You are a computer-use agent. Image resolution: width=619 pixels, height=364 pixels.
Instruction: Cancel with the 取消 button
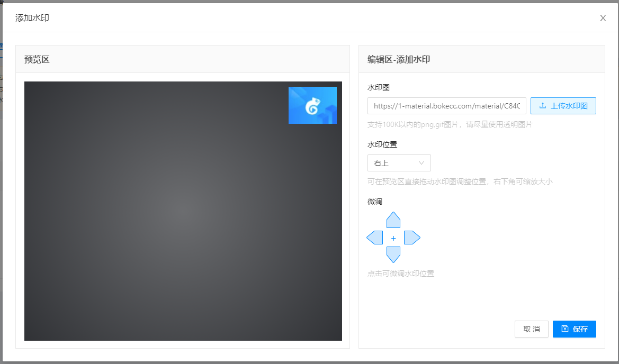(x=531, y=329)
